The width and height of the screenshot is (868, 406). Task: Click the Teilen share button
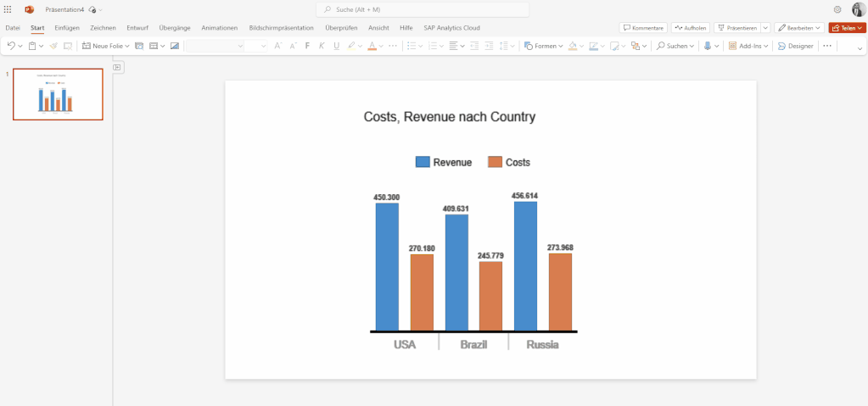coord(847,28)
